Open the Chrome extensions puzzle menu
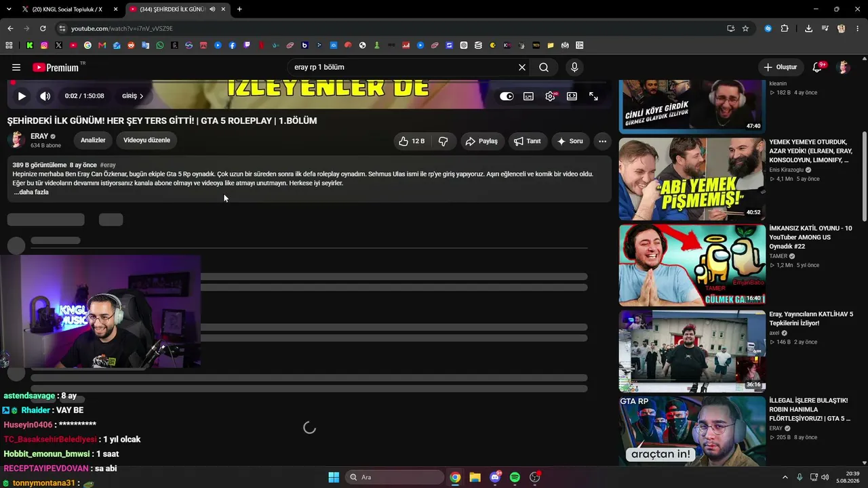Viewport: 868px width, 488px height. pos(785,28)
